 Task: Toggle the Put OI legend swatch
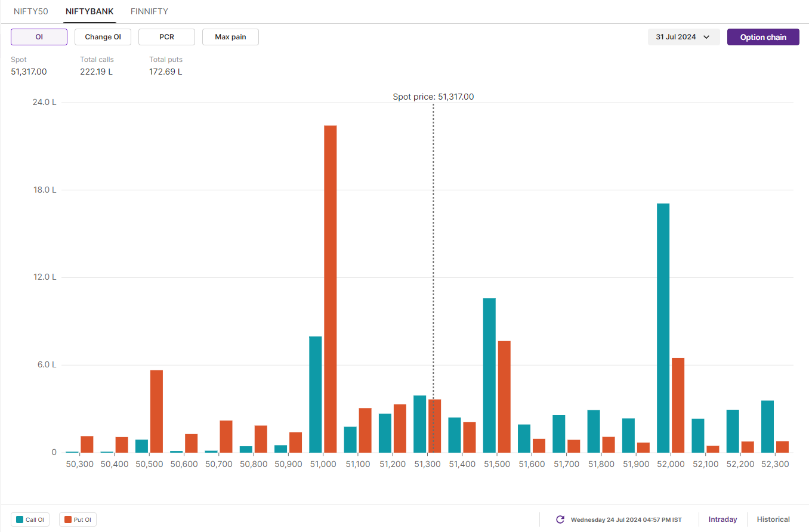[69, 520]
